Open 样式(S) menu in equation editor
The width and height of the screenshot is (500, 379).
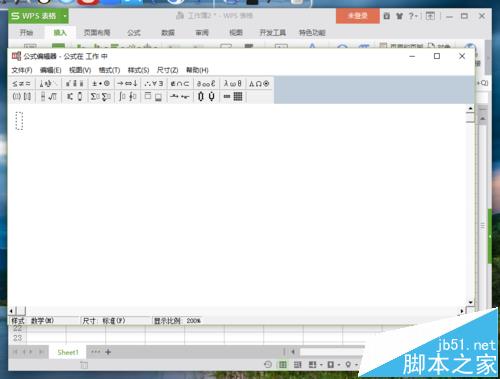(x=138, y=70)
